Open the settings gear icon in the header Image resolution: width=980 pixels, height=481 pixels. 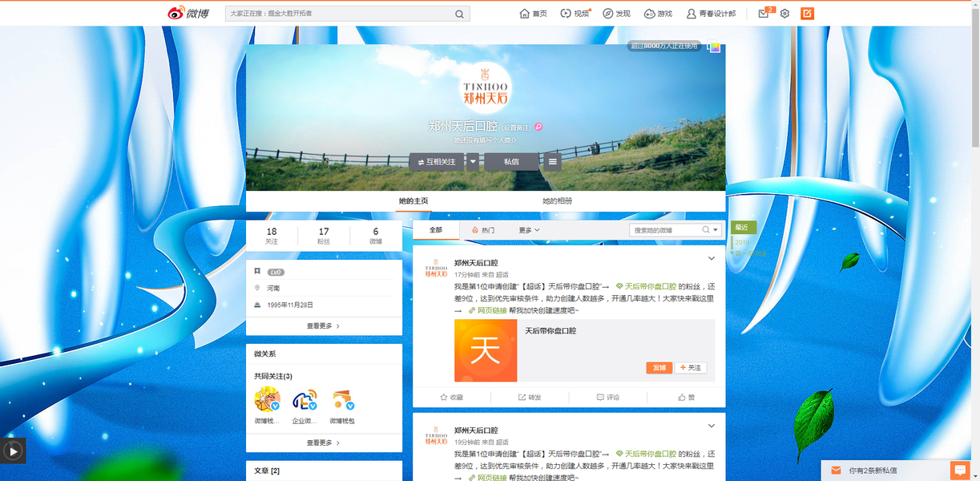click(785, 14)
